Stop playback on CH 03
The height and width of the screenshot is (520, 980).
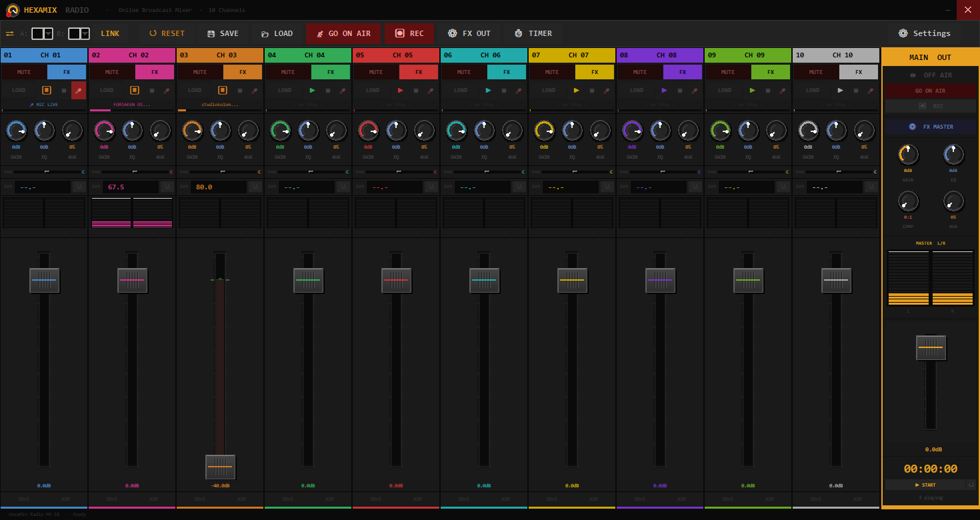coord(239,90)
